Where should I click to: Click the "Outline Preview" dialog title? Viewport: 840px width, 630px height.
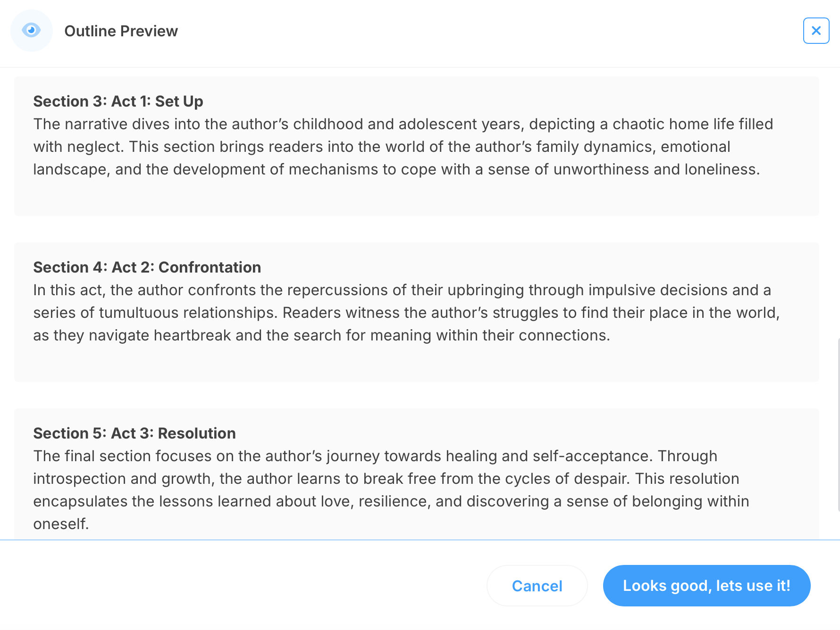click(121, 31)
